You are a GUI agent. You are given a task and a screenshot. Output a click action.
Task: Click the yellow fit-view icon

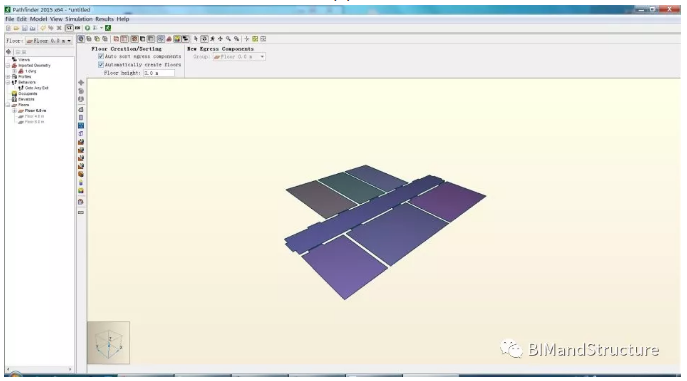(255, 39)
